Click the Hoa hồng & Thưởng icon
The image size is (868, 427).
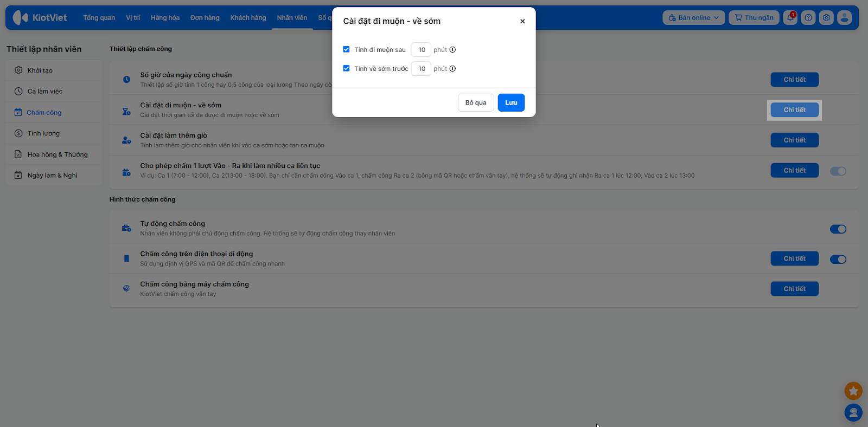click(x=18, y=154)
